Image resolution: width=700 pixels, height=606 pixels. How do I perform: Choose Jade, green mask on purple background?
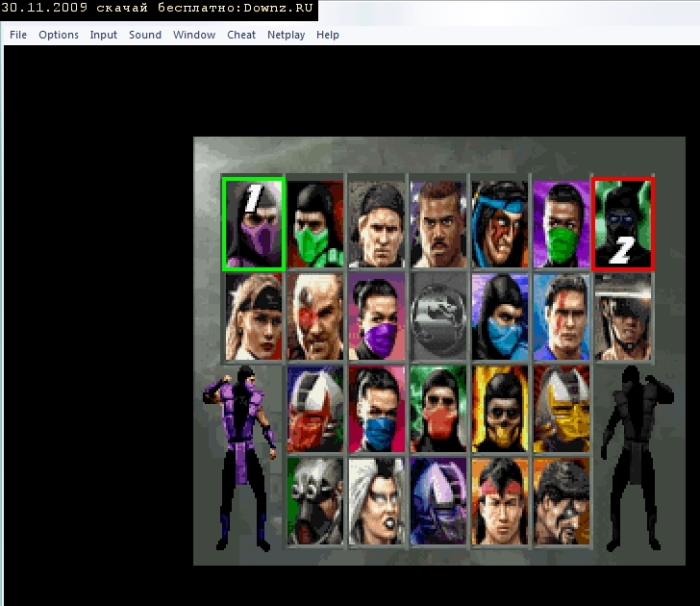[562, 224]
